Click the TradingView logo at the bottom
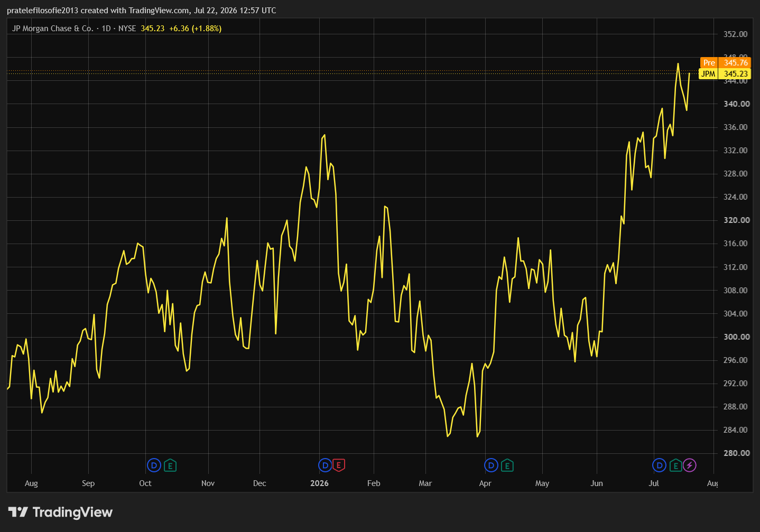The image size is (760, 532). pyautogui.click(x=60, y=512)
